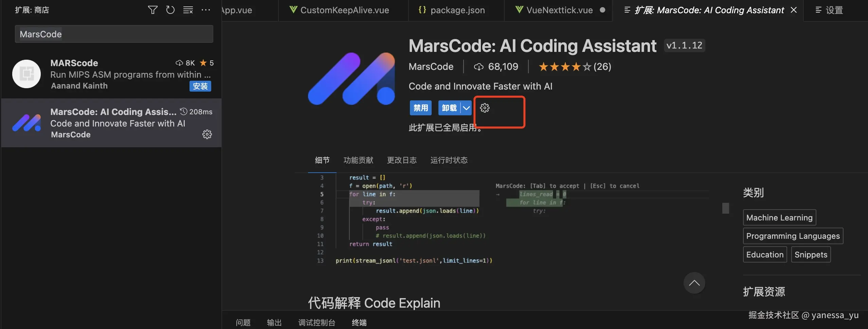Image resolution: width=868 pixels, height=329 pixels.
Task: Click the 扩展资源 extension resources heading
Action: pos(764,292)
